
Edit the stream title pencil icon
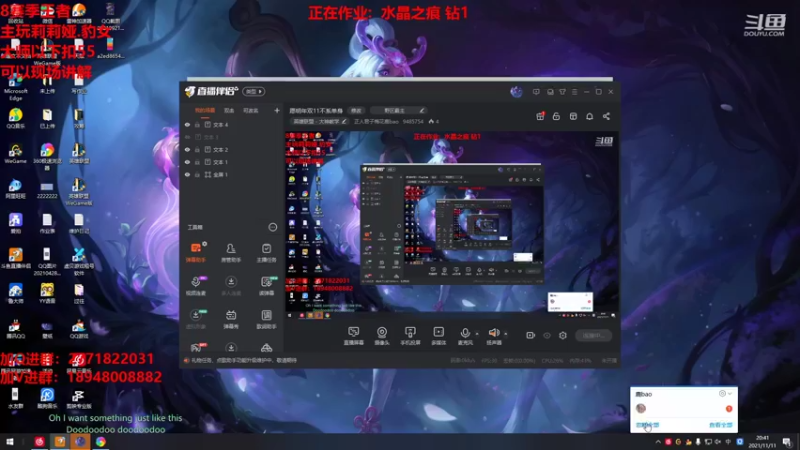[422, 110]
